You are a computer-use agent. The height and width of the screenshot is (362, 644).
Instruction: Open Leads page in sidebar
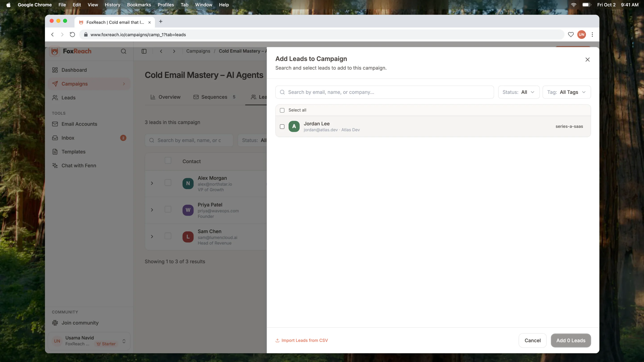coord(89,98)
